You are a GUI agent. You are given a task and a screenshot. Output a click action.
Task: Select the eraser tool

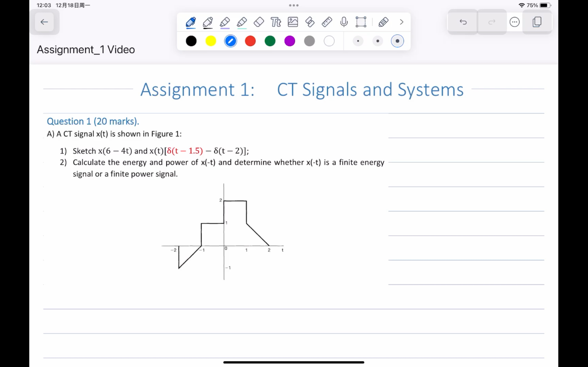point(258,22)
